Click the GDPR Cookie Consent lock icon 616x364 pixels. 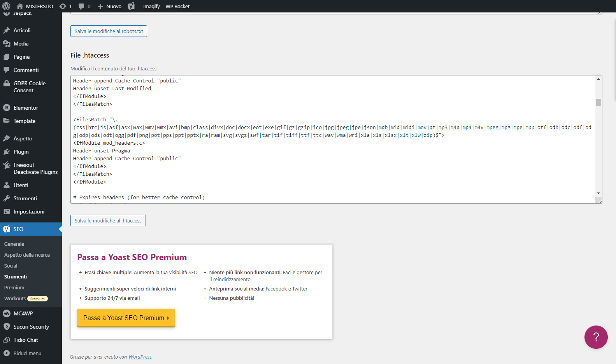pos(7,83)
